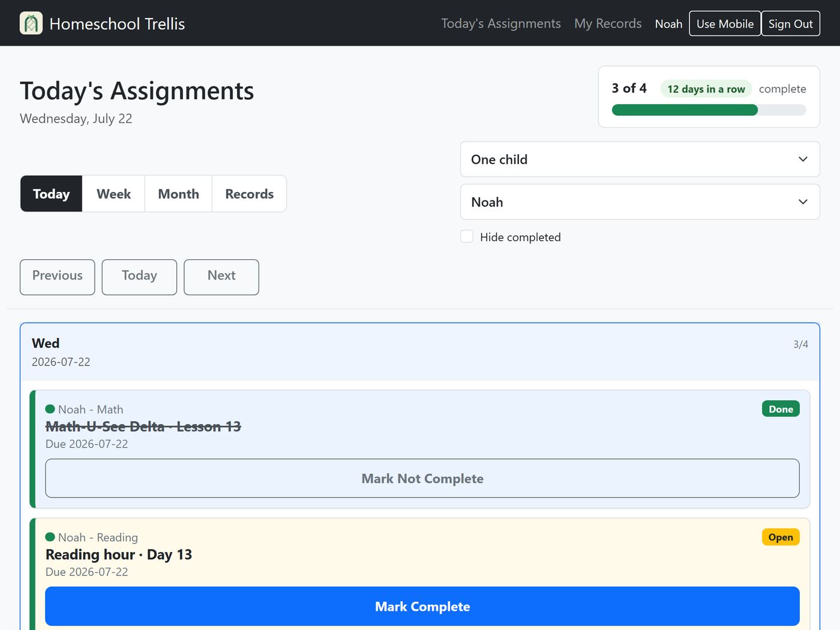Screen dimensions: 840x630
Task: Click the Math-U-See Delta · Lesson 13 title
Action: pos(143,427)
